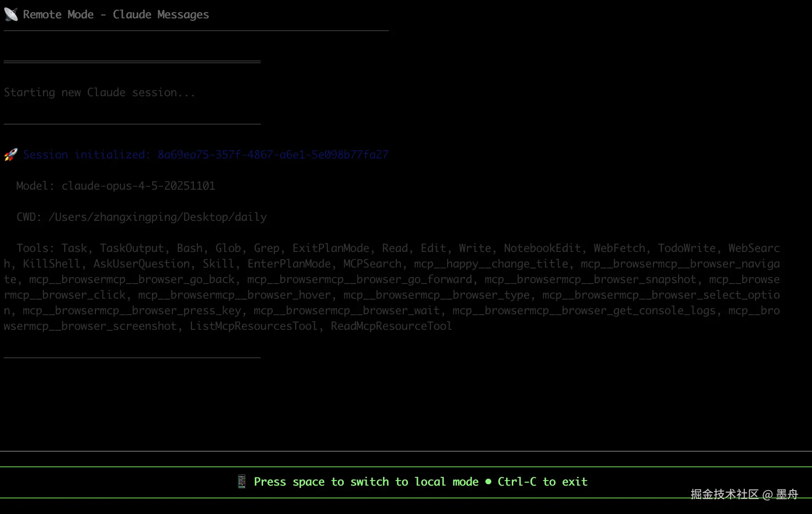The height and width of the screenshot is (514, 812).
Task: Click the rocket icon before Session initialized
Action: pos(11,155)
